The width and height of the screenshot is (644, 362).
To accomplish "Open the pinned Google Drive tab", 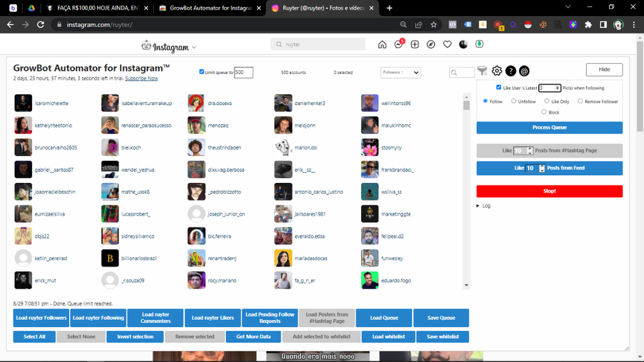I will tap(31, 8).
